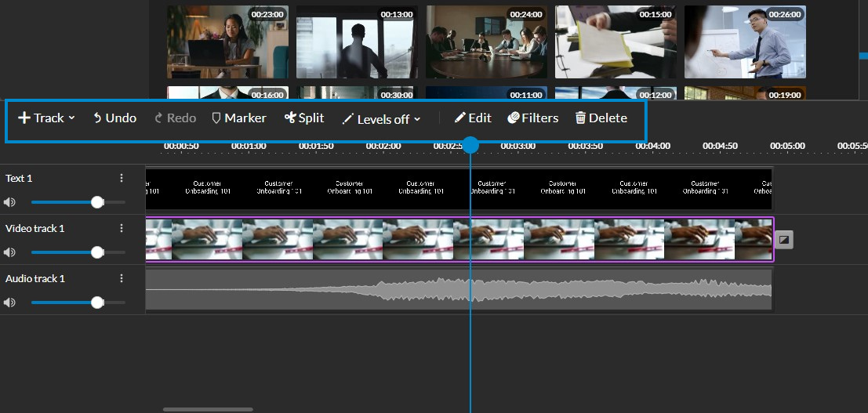Click the Redo arrow icon
The width and height of the screenshot is (868, 413).
point(159,118)
